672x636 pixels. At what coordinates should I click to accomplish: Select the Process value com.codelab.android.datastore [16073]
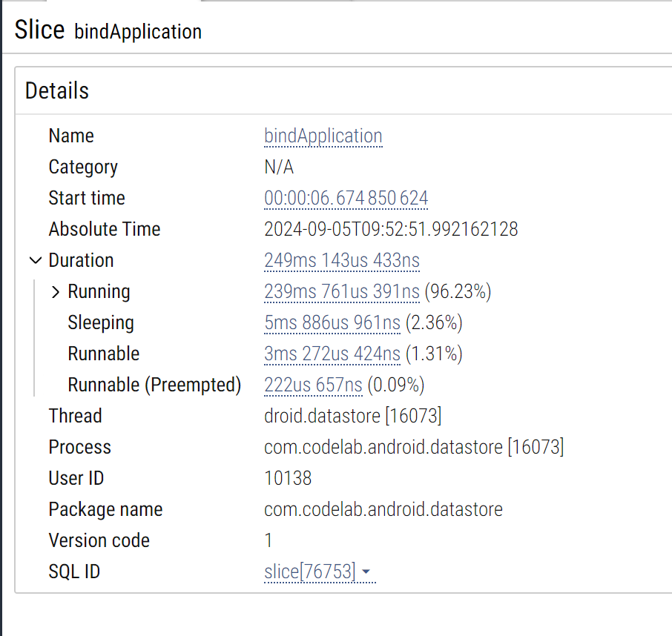click(x=414, y=447)
